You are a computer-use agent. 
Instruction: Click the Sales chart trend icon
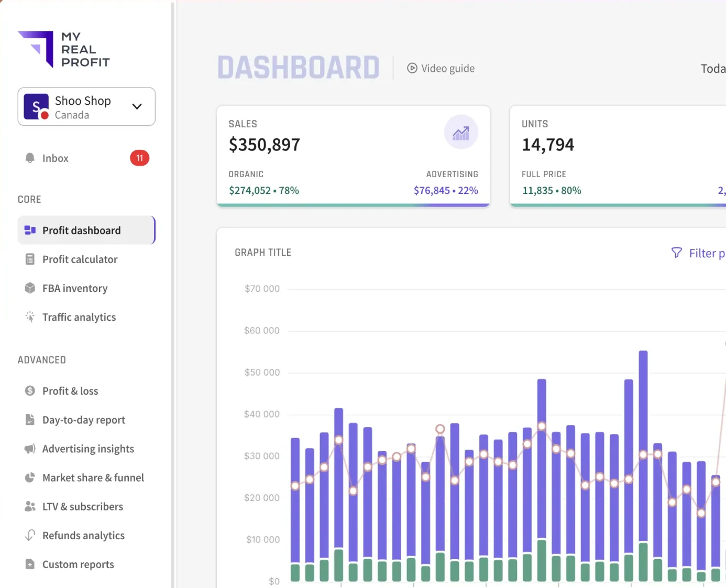coord(461,132)
